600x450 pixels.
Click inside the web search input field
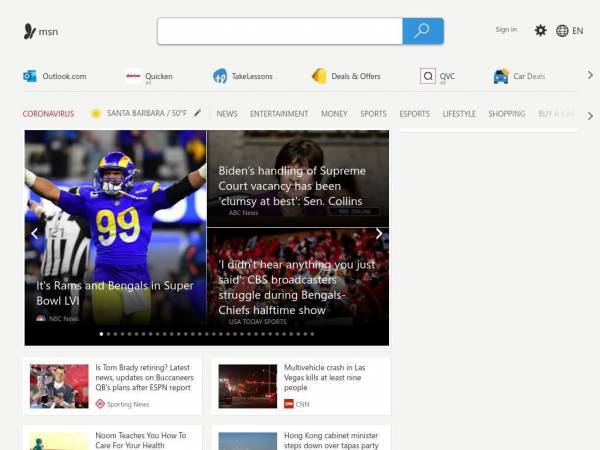pyautogui.click(x=280, y=31)
